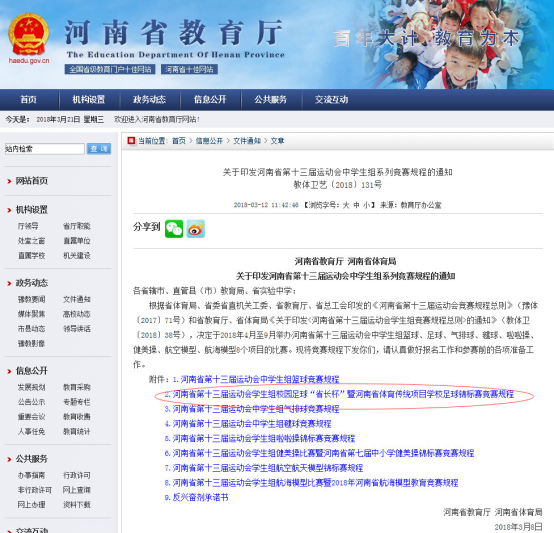Open 领导讲话 in the sidebar
Image resolution: width=554 pixels, height=533 pixels.
pyautogui.click(x=77, y=328)
